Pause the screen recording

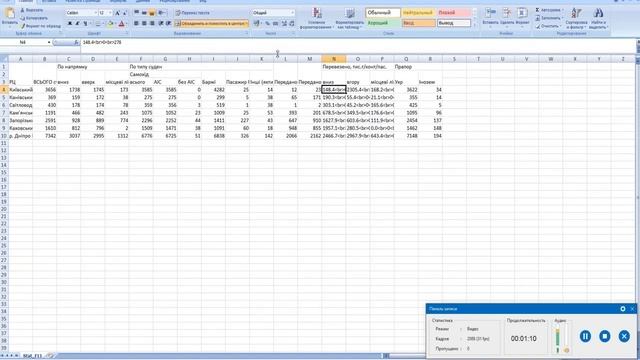pos(585,336)
